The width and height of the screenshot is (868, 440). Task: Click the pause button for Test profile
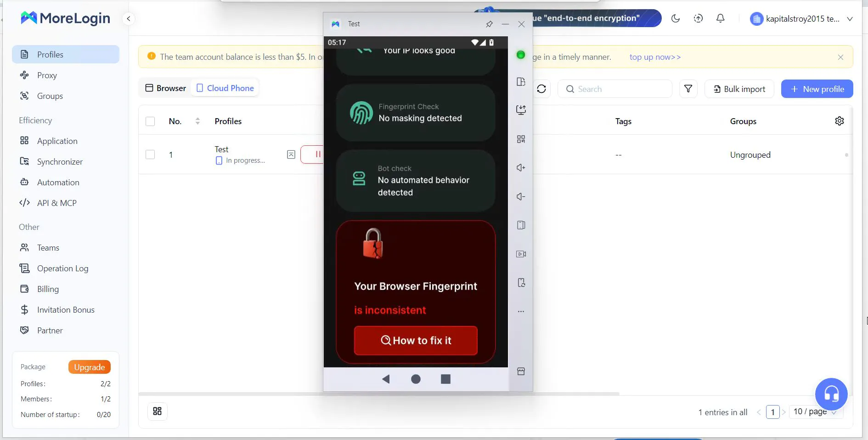[312, 154]
